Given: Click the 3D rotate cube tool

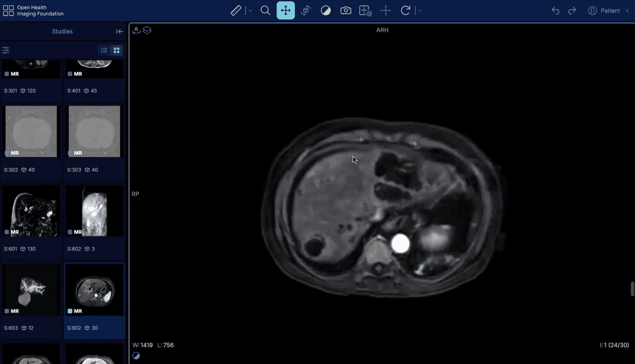Looking at the screenshot, I should pyautogui.click(x=306, y=10).
